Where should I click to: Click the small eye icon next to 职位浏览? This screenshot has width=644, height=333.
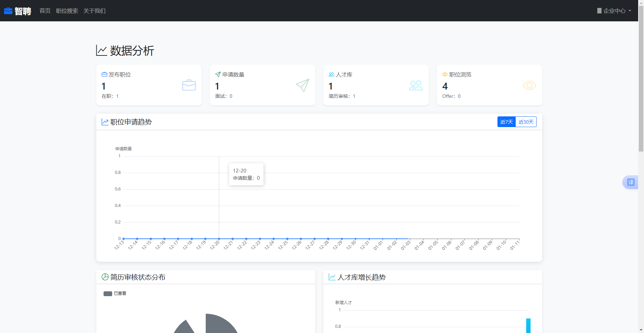(x=445, y=74)
